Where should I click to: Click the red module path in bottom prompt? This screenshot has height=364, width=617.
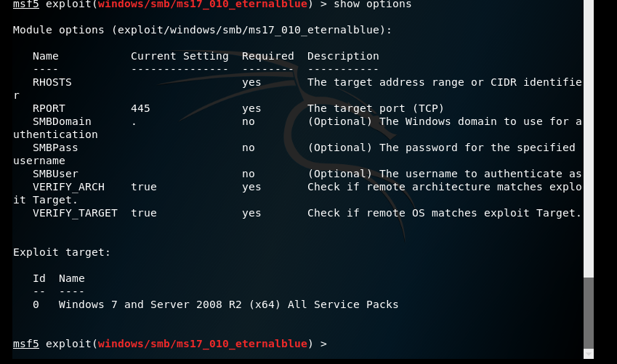click(203, 344)
